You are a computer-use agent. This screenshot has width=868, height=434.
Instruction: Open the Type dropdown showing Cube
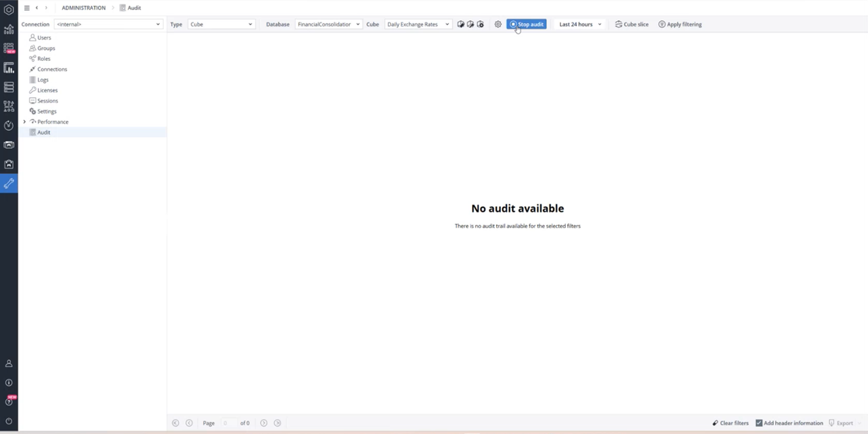click(221, 25)
